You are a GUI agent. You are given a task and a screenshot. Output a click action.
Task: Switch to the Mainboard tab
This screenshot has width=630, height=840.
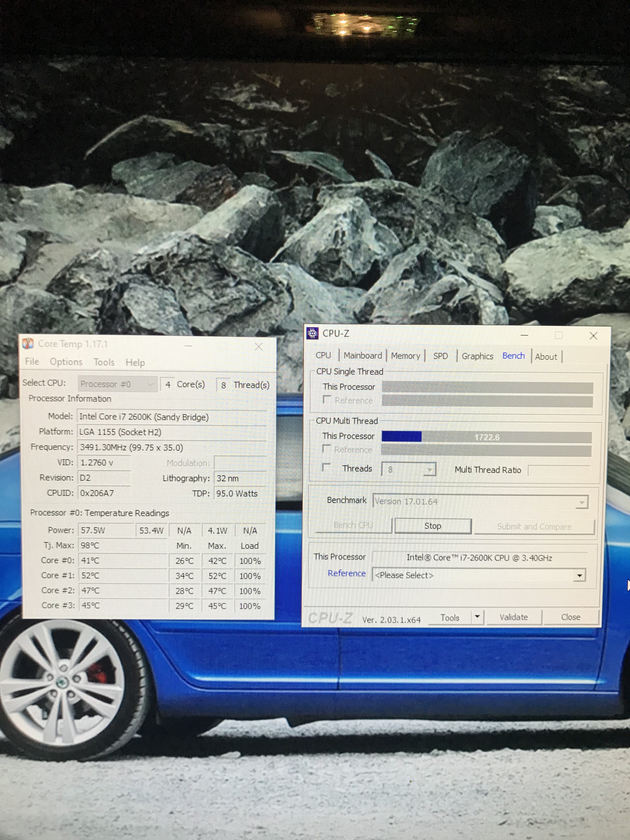[363, 355]
